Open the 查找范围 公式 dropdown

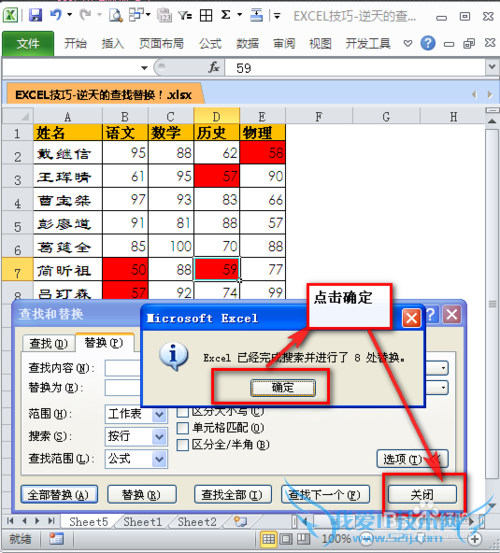pyautogui.click(x=159, y=459)
